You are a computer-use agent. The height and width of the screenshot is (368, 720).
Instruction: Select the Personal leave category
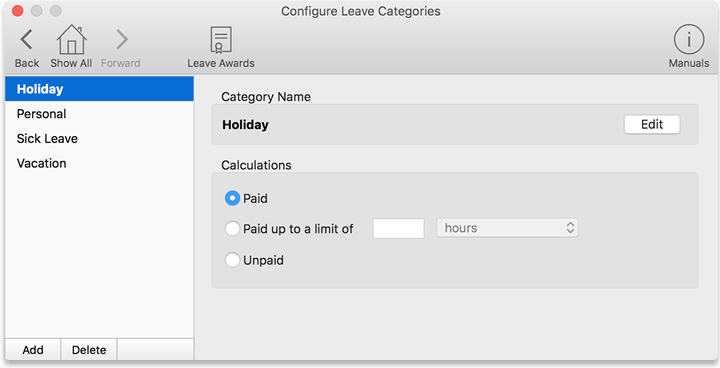pyautogui.click(x=99, y=113)
